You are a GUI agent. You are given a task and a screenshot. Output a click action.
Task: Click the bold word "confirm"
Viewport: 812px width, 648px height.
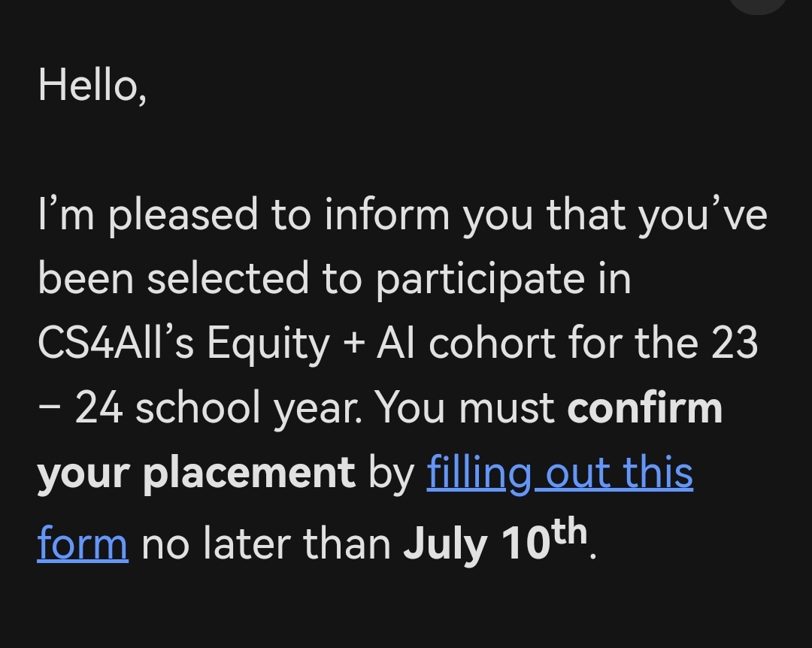coord(644,408)
